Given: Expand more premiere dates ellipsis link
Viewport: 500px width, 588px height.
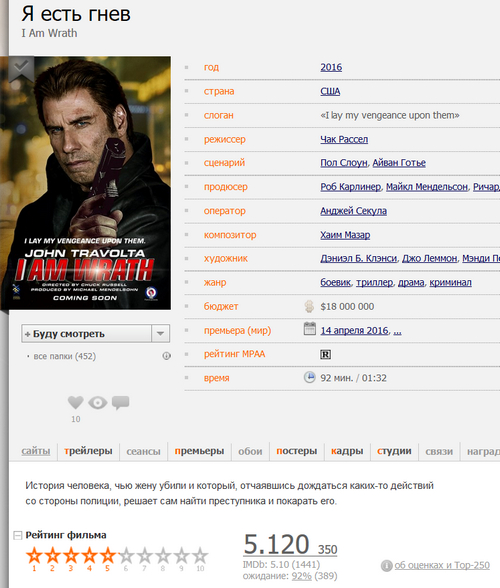Looking at the screenshot, I should click(x=398, y=330).
